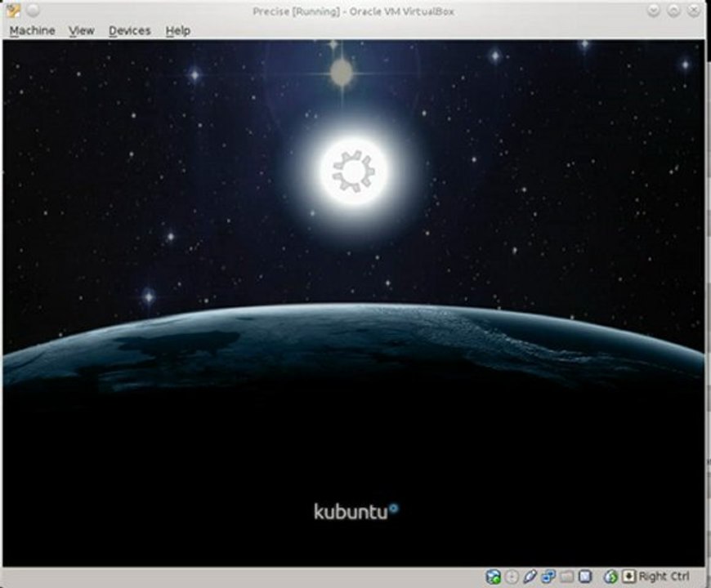Viewport: 711px width, 588px height.
Task: Click the optical drive indicator icon
Action: [x=512, y=577]
